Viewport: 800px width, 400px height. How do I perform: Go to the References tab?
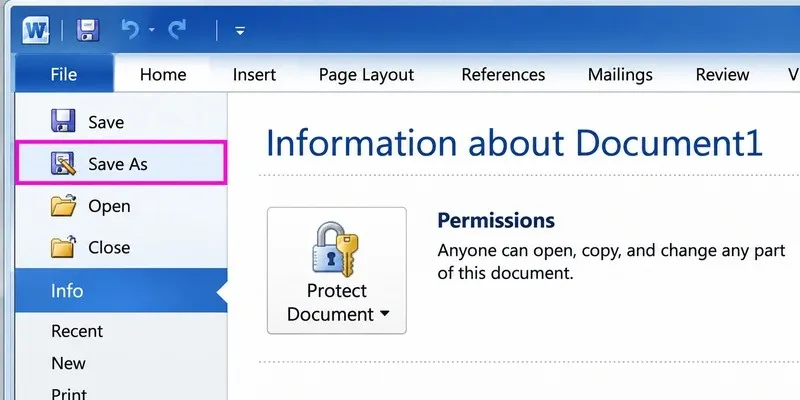(503, 74)
